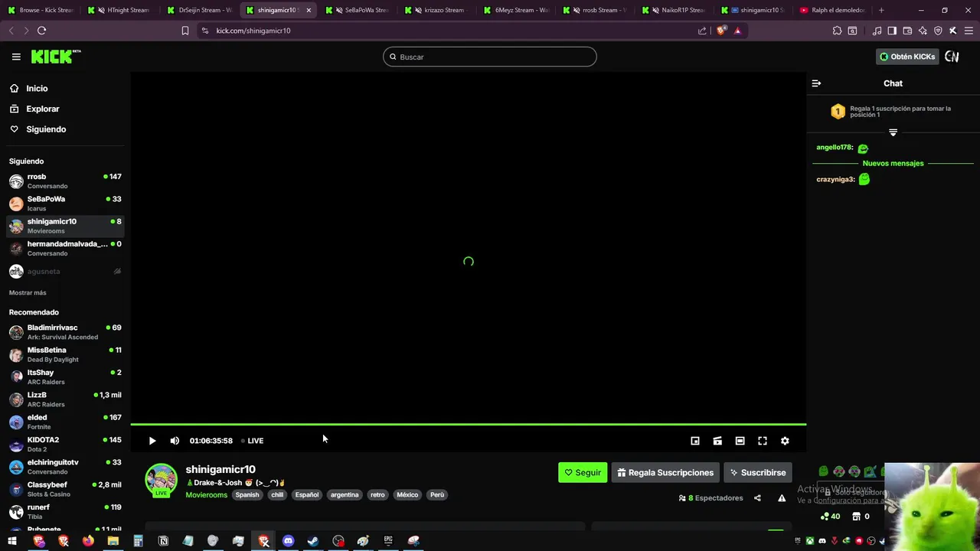This screenshot has height=551, width=980.
Task: Switch to HTnight Stream browser tab
Action: pos(121,10)
